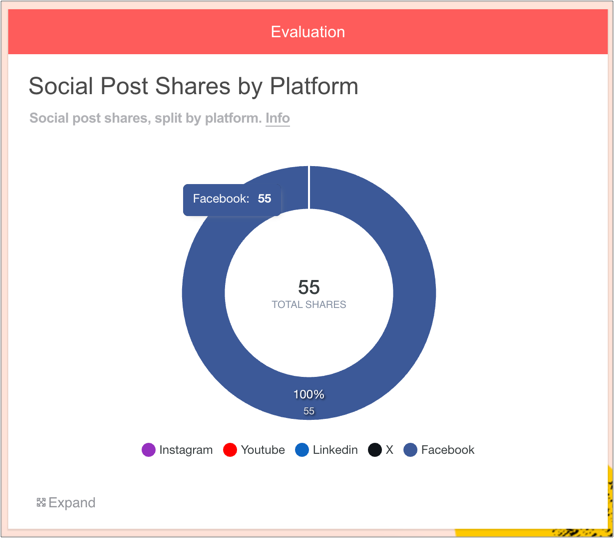Click the 100% segment data label
Viewport: 614px width, 538px height.
point(309,395)
